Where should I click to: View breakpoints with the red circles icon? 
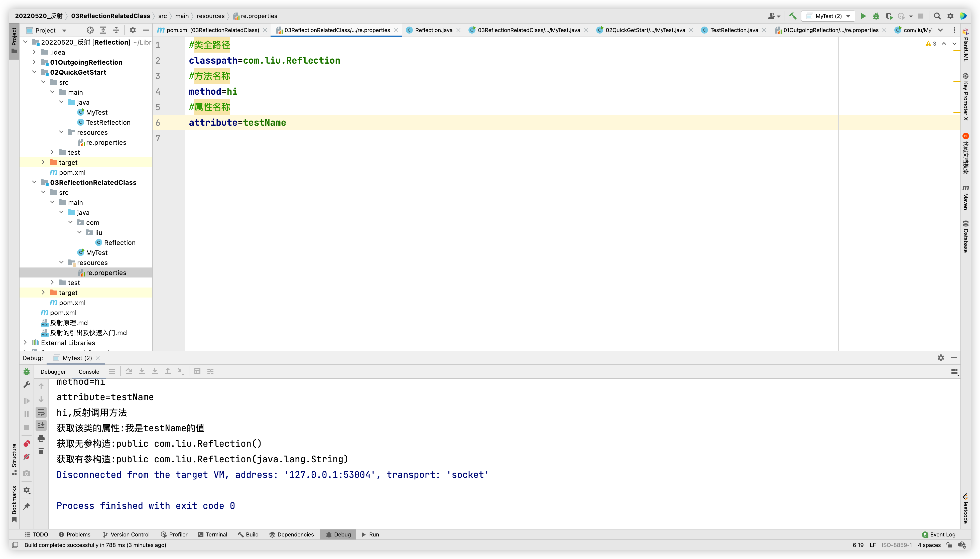pos(27,444)
